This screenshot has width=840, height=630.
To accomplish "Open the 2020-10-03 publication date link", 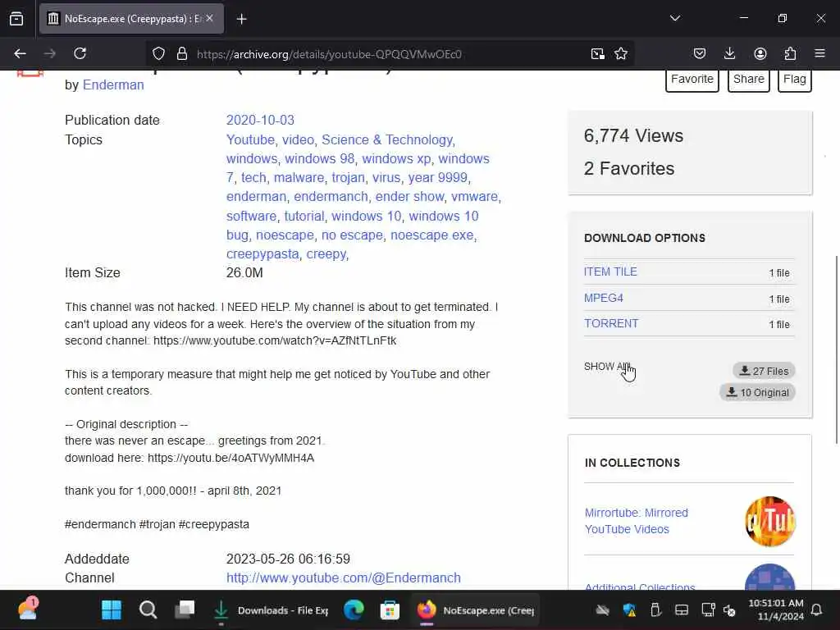I will 260,120.
